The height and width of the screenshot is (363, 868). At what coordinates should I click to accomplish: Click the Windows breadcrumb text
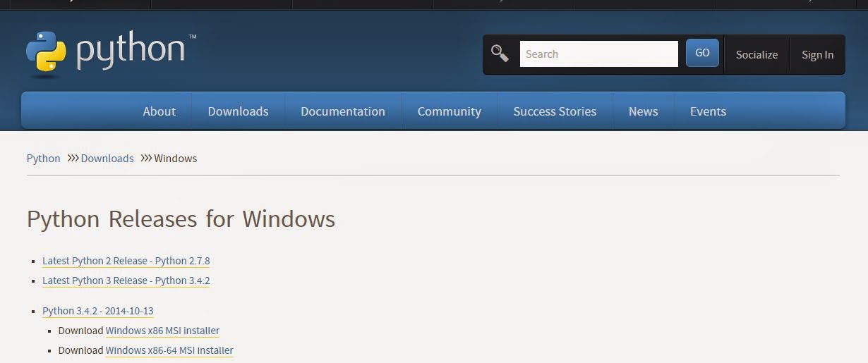[x=176, y=158]
